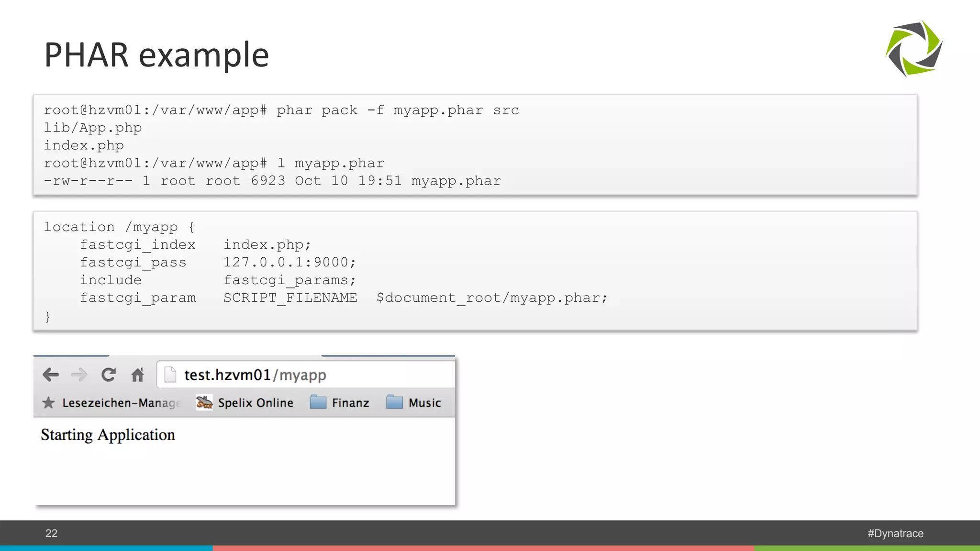Click the "location /myapp {" config line
The height and width of the screenshot is (551, 980).
point(120,227)
